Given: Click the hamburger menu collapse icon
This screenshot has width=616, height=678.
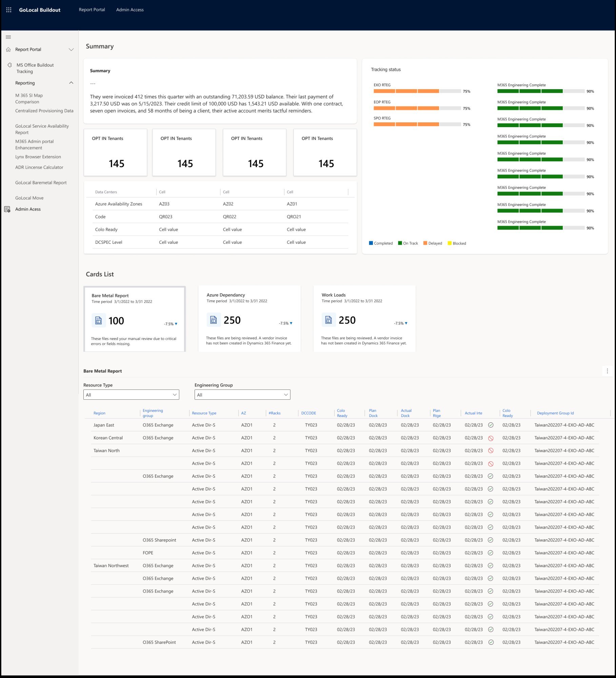Looking at the screenshot, I should point(8,37).
